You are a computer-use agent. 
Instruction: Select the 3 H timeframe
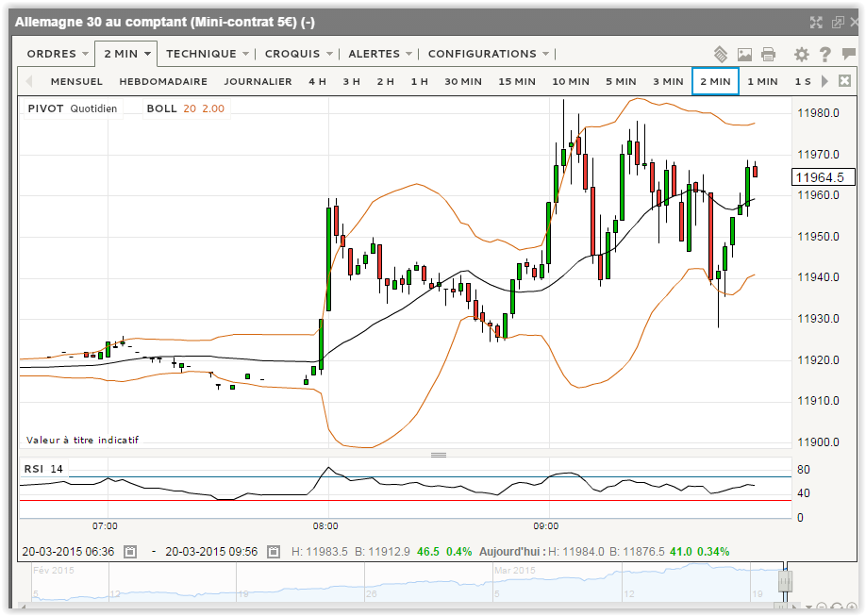(x=351, y=81)
